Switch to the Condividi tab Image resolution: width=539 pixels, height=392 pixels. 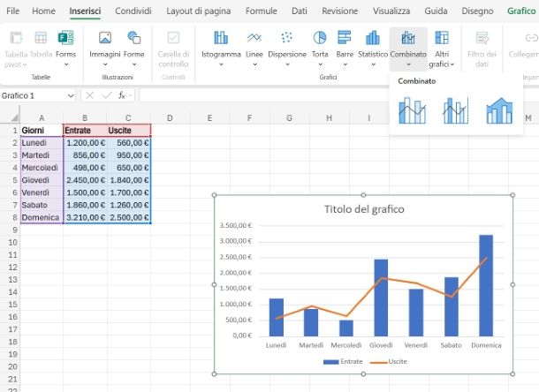(133, 11)
